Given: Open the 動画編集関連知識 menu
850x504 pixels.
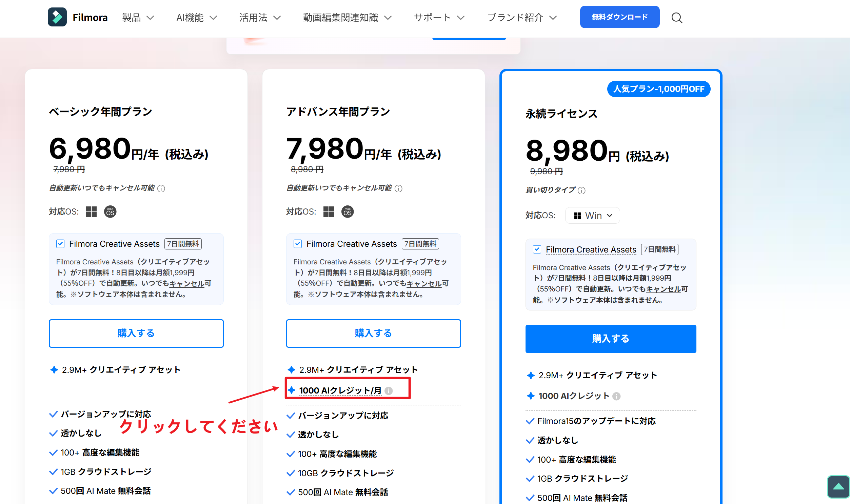Looking at the screenshot, I should tap(347, 17).
